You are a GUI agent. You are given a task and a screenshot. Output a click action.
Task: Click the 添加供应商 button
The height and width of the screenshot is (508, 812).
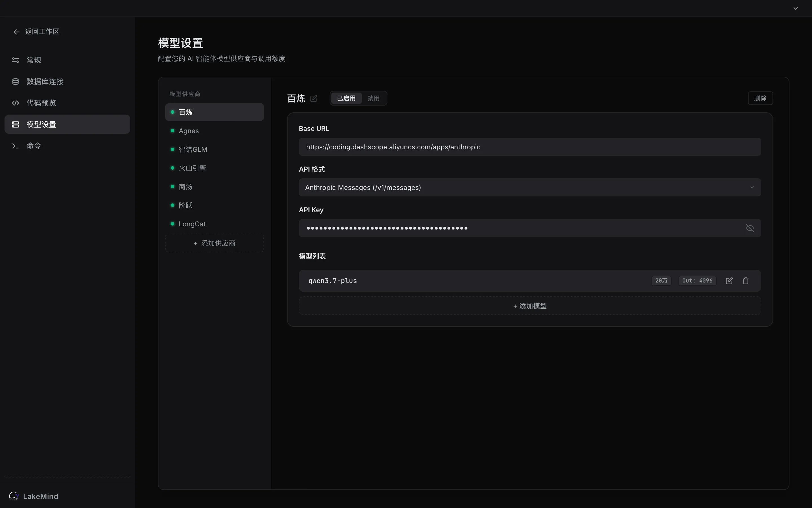(x=214, y=243)
